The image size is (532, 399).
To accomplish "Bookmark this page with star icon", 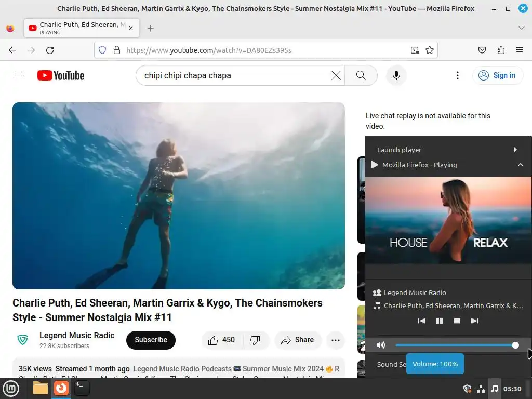I will (x=430, y=50).
